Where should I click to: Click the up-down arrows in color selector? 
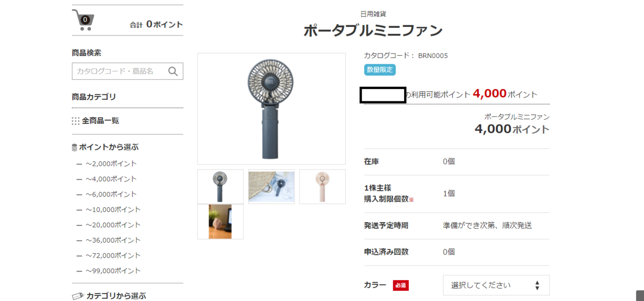[537, 285]
